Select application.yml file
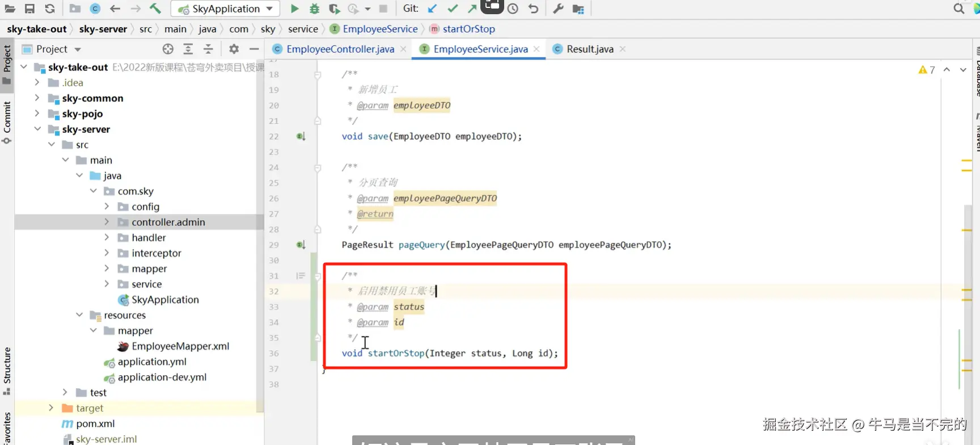The width and height of the screenshot is (980, 445). point(145,362)
